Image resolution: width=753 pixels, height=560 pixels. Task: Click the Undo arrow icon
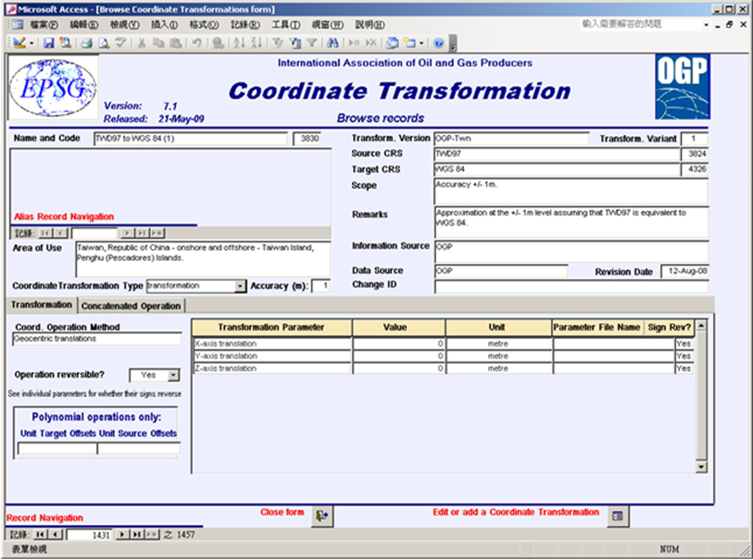(197, 44)
